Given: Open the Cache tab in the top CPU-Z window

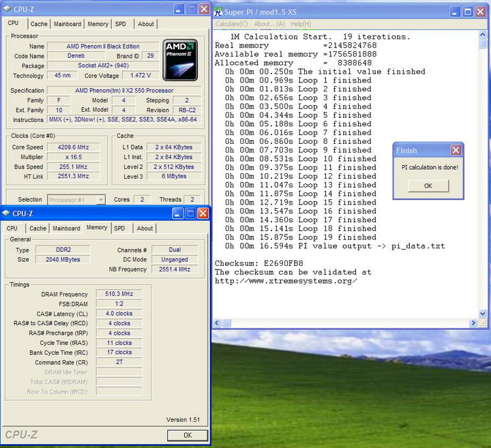Looking at the screenshot, I should point(39,24).
